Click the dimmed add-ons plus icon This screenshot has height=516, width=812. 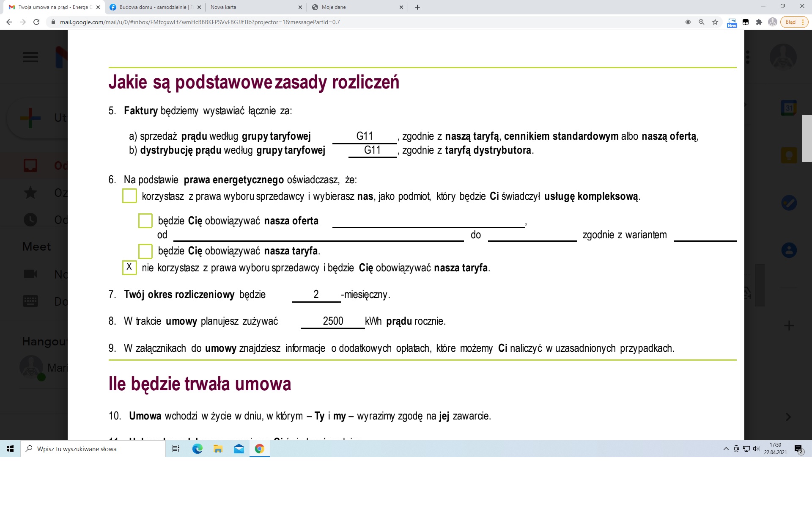click(789, 326)
